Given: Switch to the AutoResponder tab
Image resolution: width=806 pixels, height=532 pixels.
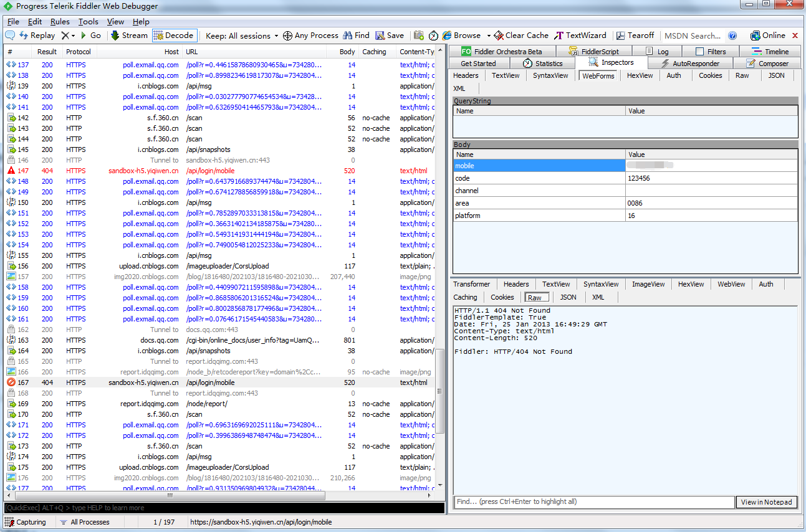Looking at the screenshot, I should (690, 64).
